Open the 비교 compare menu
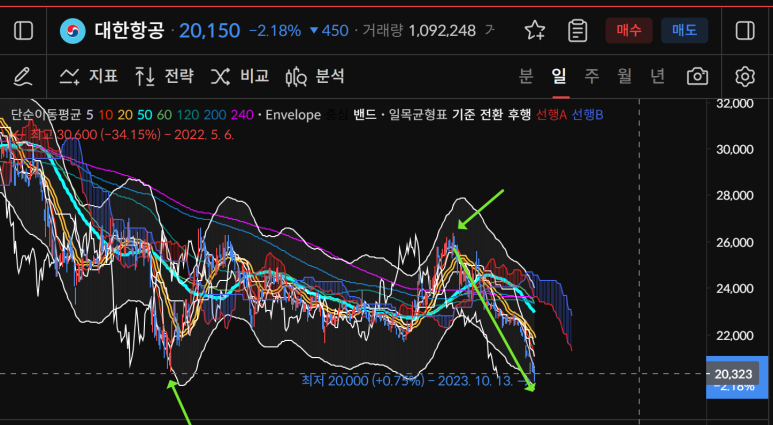The image size is (773, 425). (x=240, y=76)
